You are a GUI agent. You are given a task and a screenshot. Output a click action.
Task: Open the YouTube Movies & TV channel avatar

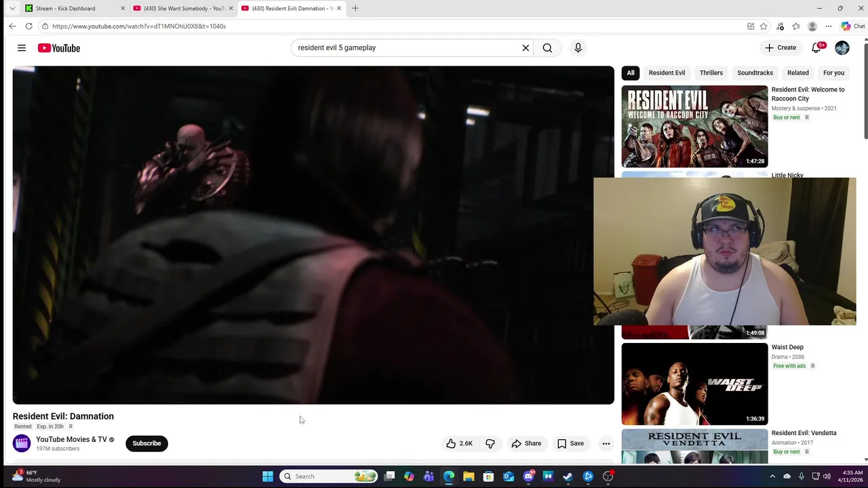22,443
